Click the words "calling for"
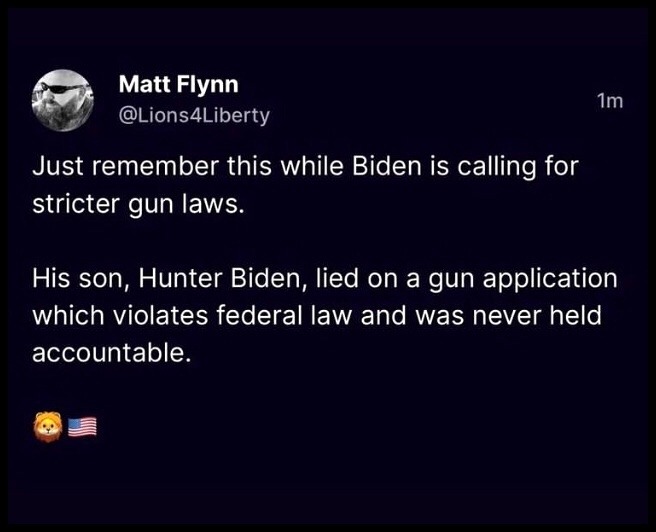This screenshot has height=532, width=656. tap(518, 167)
